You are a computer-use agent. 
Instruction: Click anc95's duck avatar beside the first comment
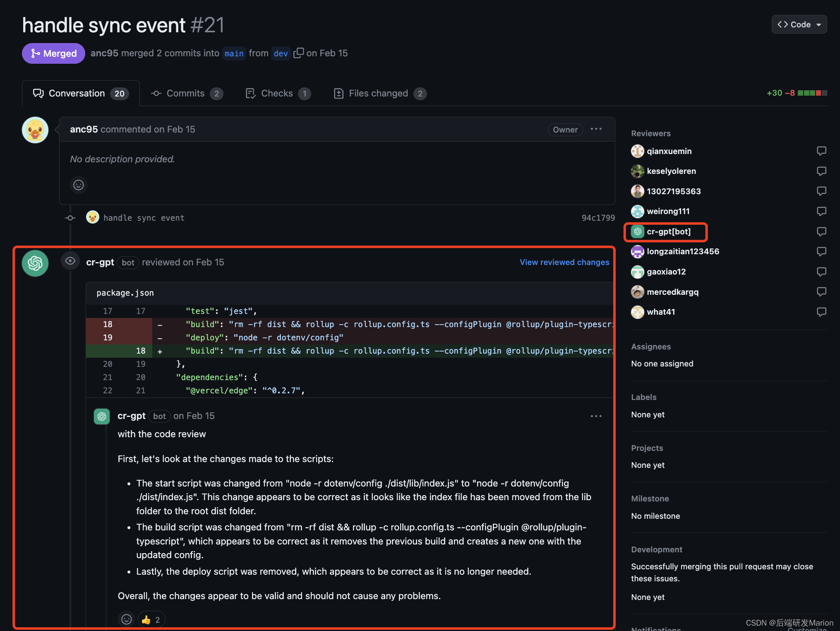coord(35,130)
